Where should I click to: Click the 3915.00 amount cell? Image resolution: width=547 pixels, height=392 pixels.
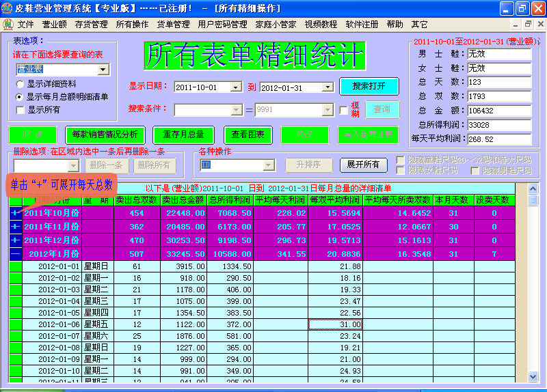(183, 266)
